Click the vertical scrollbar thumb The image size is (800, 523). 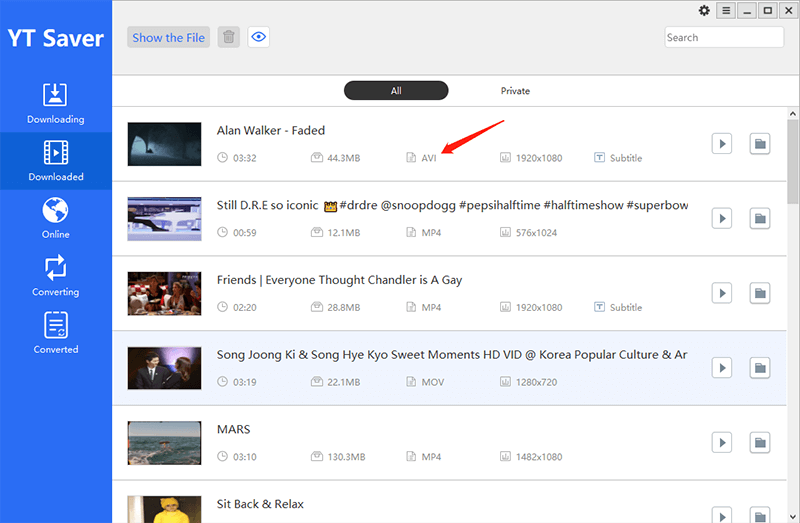tap(792, 162)
